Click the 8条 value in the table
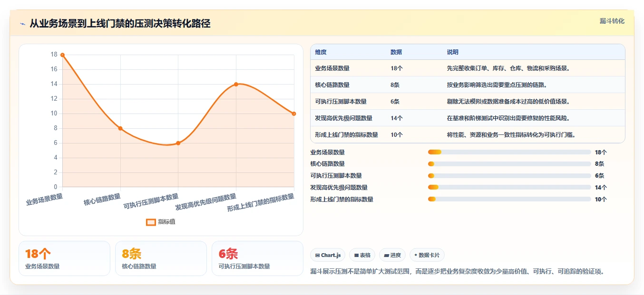 coord(395,85)
